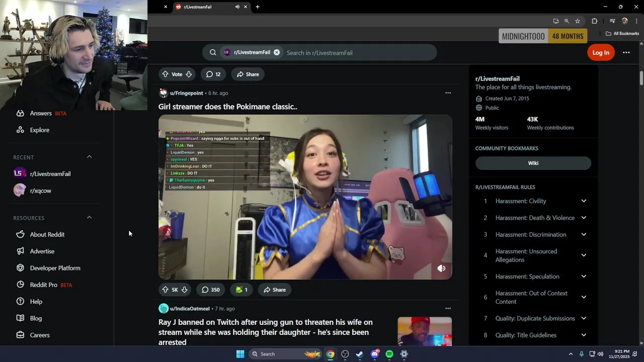Screen dimensions: 644x362
Task: Open the Chrome profile avatar
Action: (625, 21)
